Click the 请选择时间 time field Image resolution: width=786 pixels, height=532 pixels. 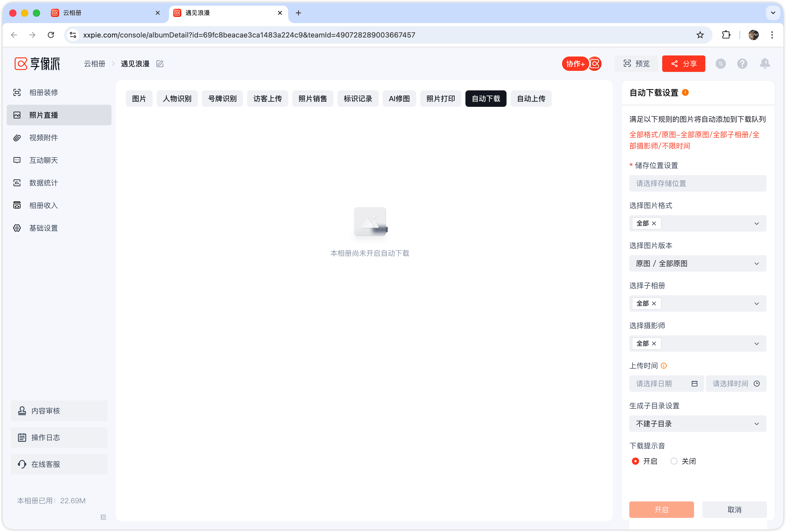pyautogui.click(x=736, y=384)
